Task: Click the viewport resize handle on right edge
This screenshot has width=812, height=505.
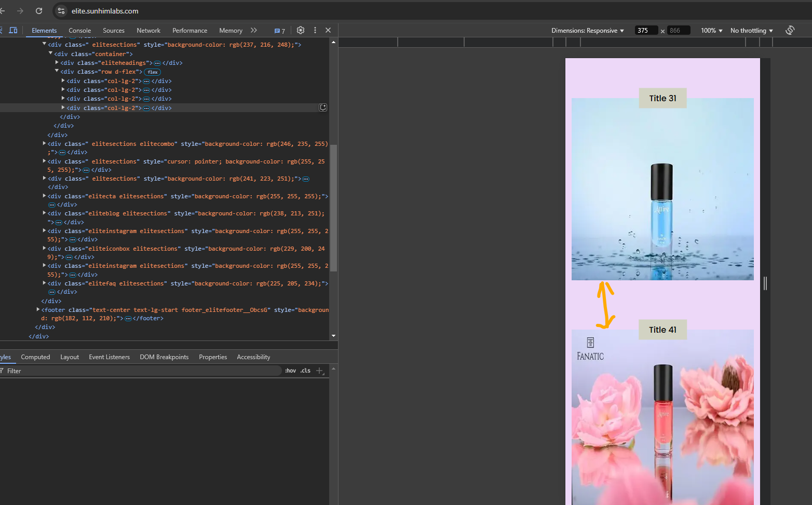Action: click(x=765, y=283)
